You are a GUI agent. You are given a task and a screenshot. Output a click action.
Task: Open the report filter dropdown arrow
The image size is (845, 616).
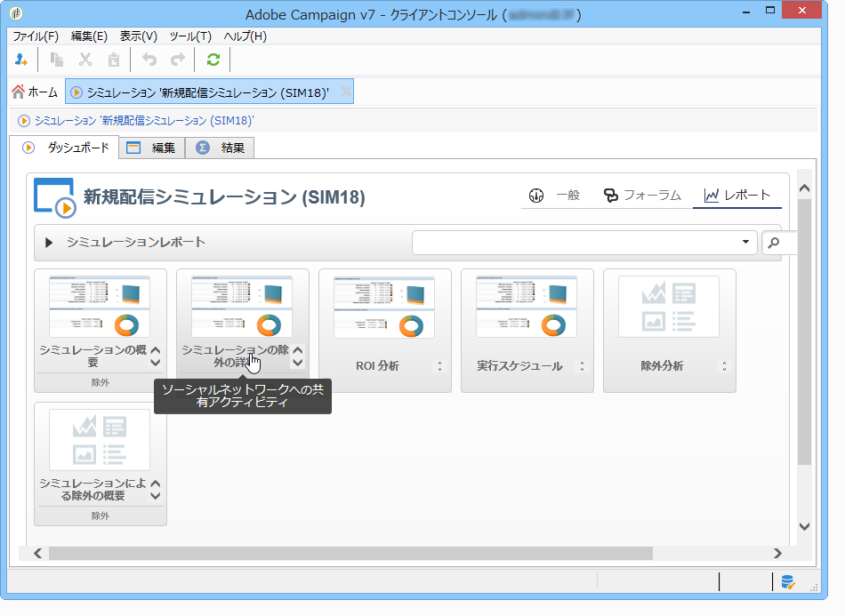(745, 242)
